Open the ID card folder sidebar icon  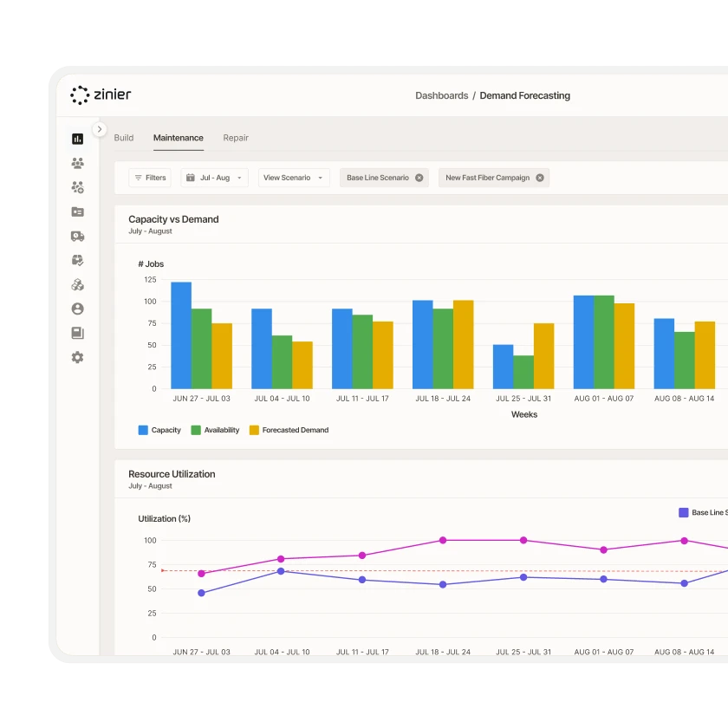(x=77, y=211)
